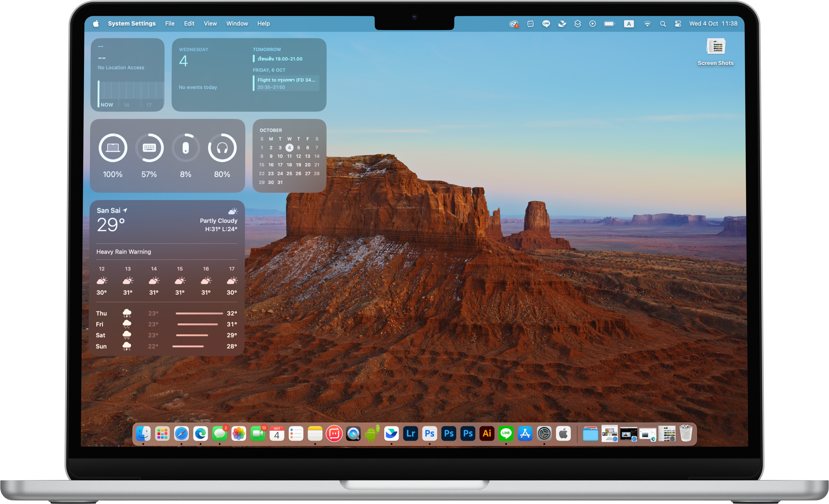Screen dimensions: 829x504
Task: Click the Android File Transfer dock icon
Action: 372,434
